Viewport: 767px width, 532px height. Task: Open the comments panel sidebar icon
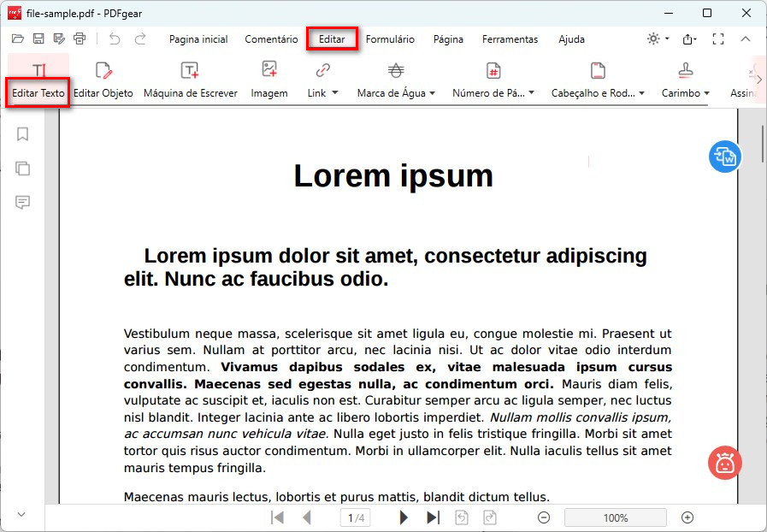(23, 203)
